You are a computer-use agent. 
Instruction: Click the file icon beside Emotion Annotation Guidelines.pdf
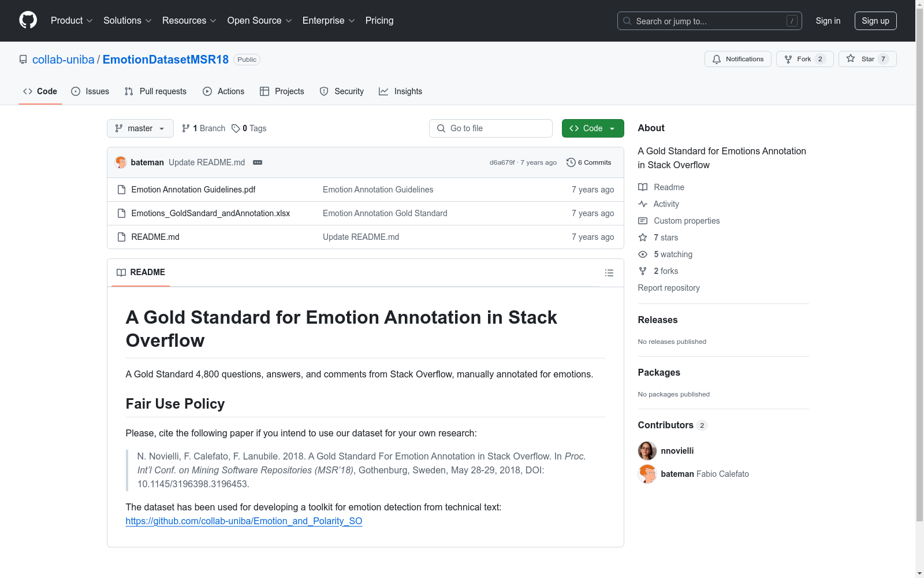[121, 190]
